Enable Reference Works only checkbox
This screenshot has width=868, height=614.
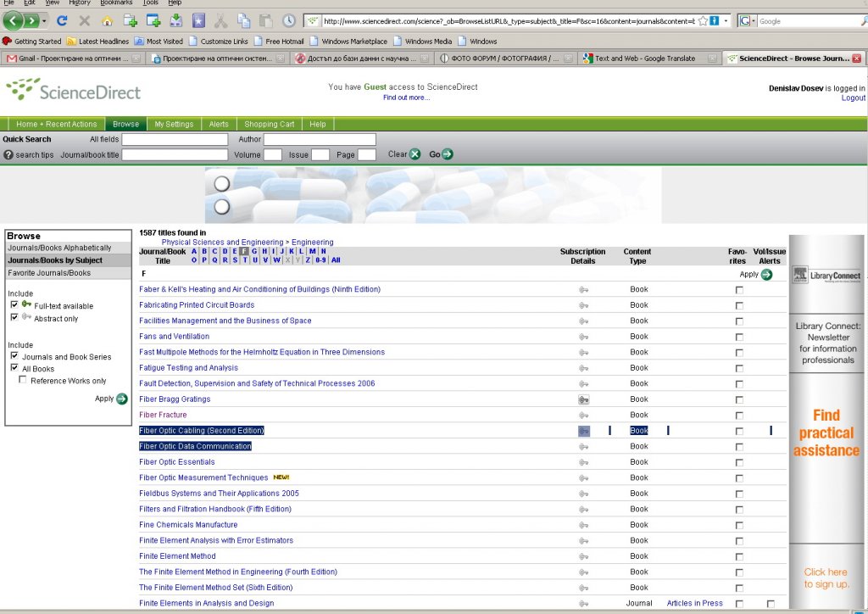(x=23, y=380)
